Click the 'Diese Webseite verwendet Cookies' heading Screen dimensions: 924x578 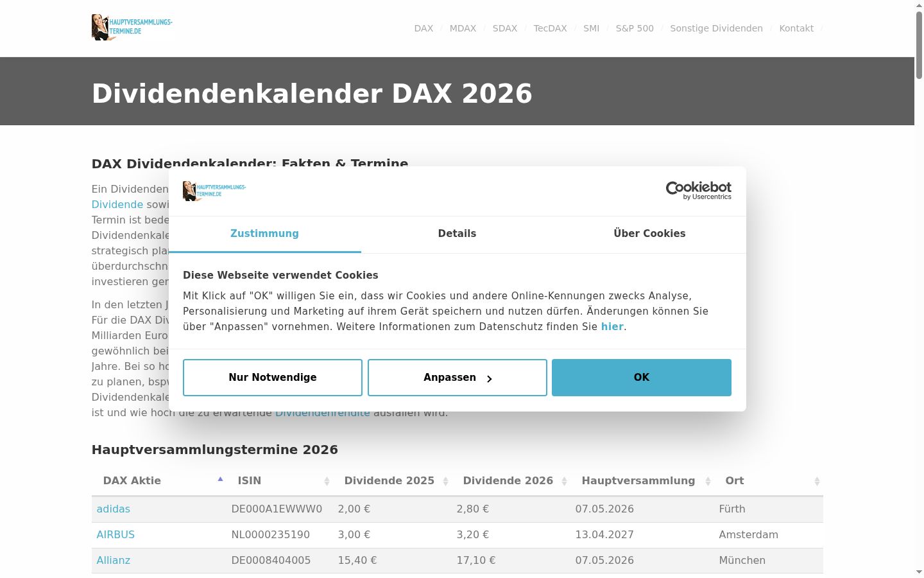pyautogui.click(x=280, y=275)
